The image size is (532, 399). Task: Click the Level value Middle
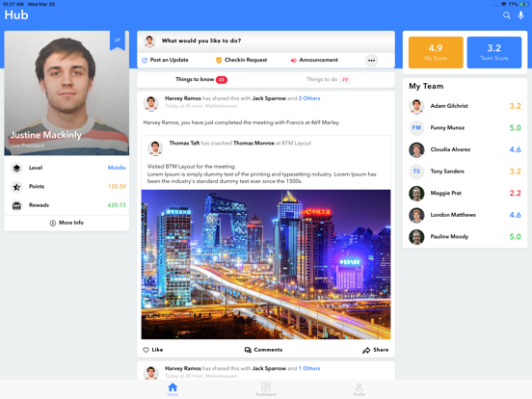(x=117, y=168)
